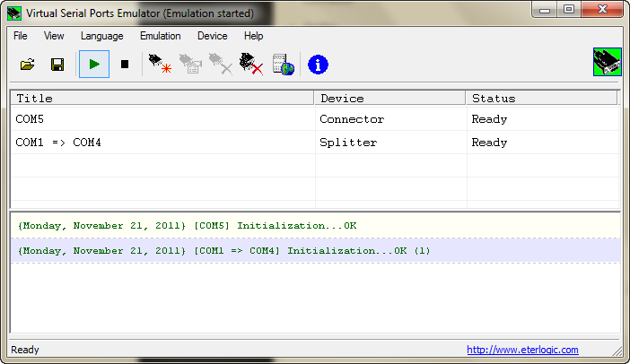Select the COM1 => COM4 initialization log entry
Image resolution: width=630 pixels, height=364 pixels.
[224, 250]
